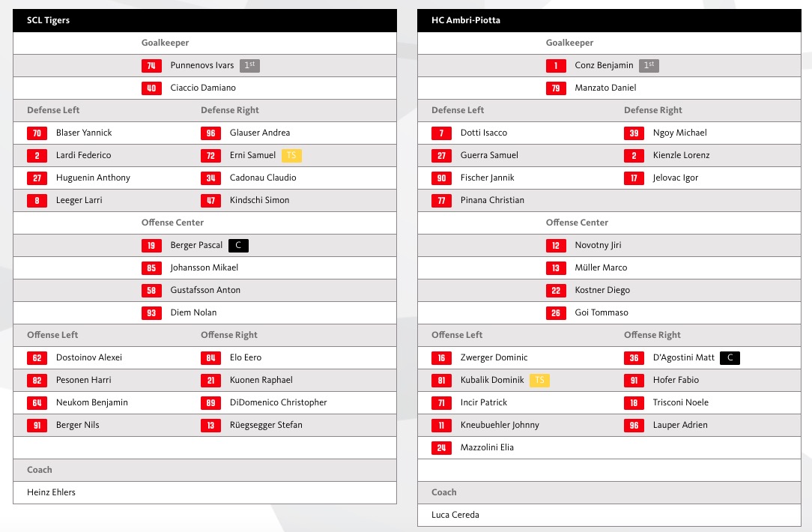812x532 pixels.
Task: Click the captain C badge for Berger Pascal
Action: (238, 246)
